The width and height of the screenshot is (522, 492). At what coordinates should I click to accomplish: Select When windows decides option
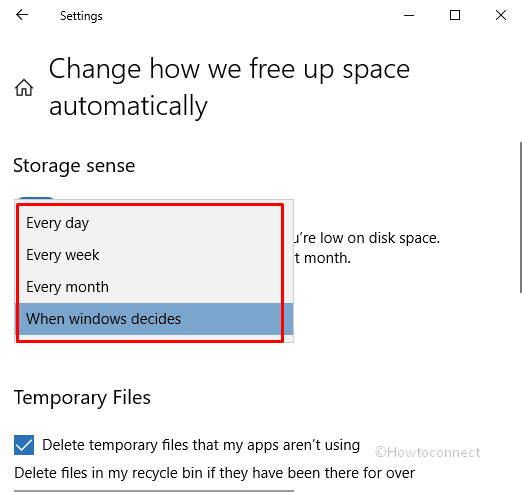click(x=154, y=319)
